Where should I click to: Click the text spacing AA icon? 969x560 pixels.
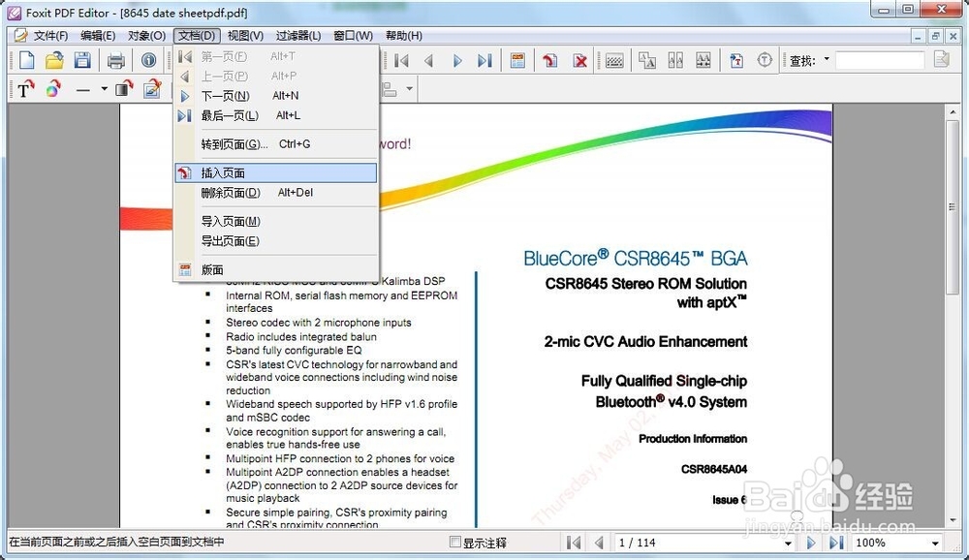click(x=703, y=61)
